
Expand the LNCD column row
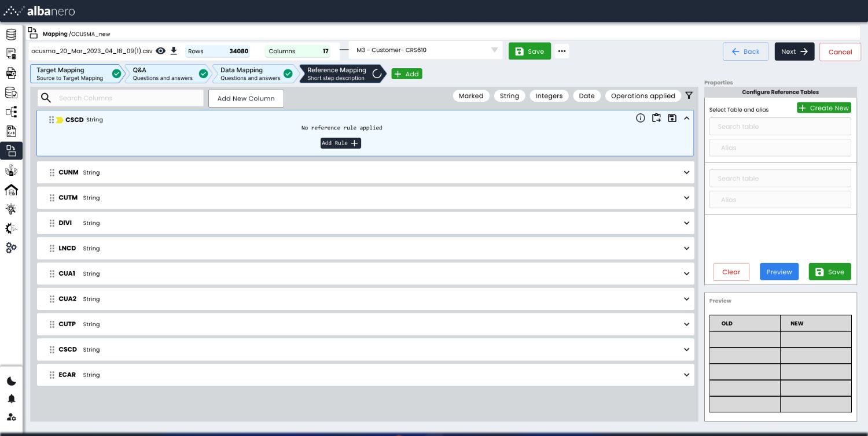pos(687,248)
